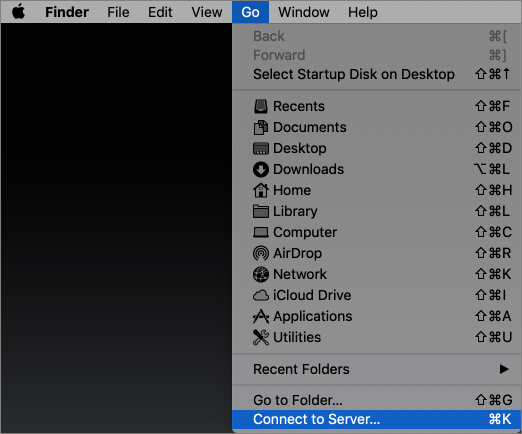Screen dimensions: 522x434
Task: Click the iCloud Drive cloud icon
Action: 261,295
